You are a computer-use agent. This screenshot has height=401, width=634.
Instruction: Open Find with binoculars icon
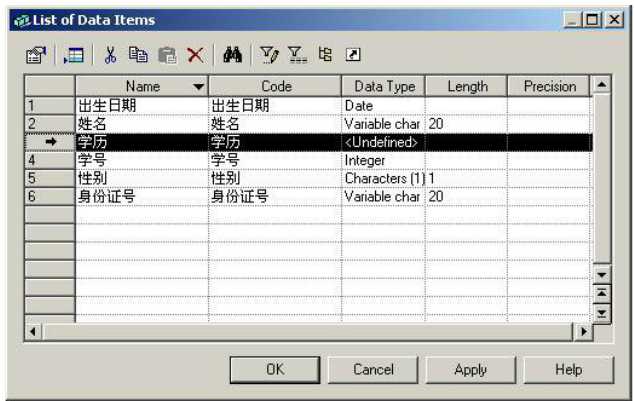[x=232, y=55]
